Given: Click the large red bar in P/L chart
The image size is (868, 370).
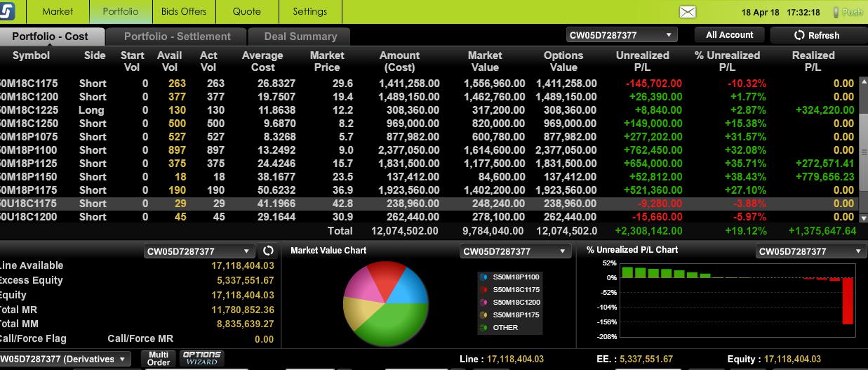Looking at the screenshot, I should pos(848,300).
